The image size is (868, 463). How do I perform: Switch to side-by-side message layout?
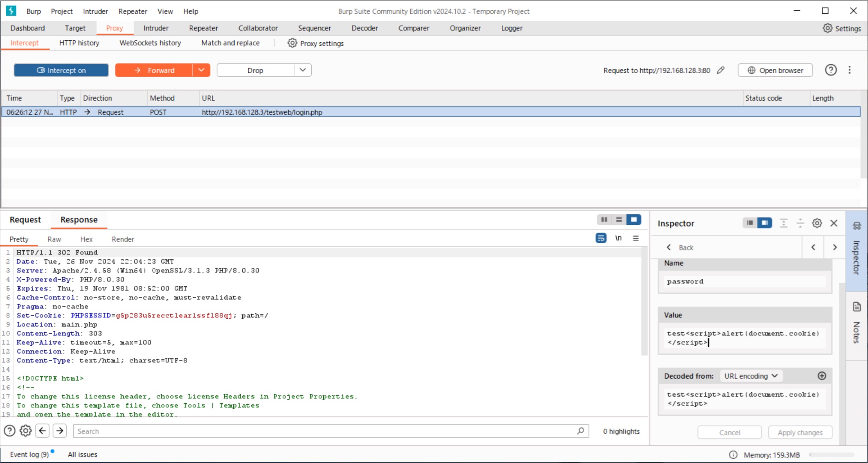(x=604, y=220)
